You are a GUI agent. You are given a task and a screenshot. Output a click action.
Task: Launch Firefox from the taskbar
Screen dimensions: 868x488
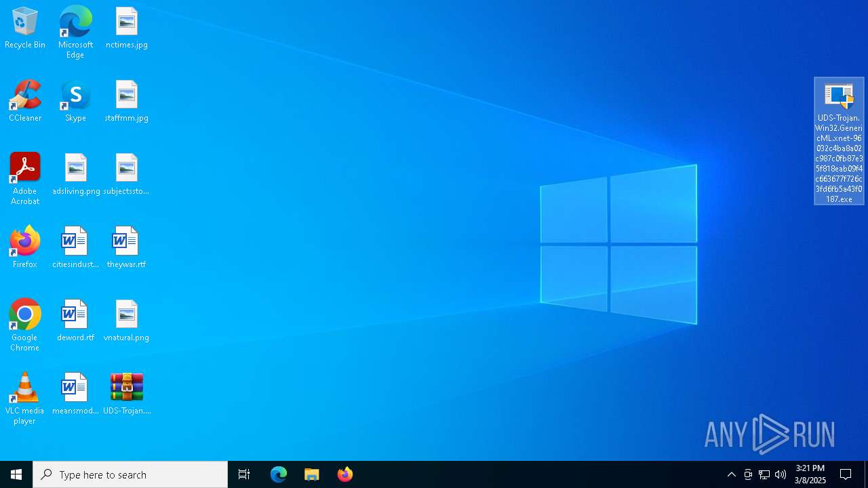click(x=345, y=474)
